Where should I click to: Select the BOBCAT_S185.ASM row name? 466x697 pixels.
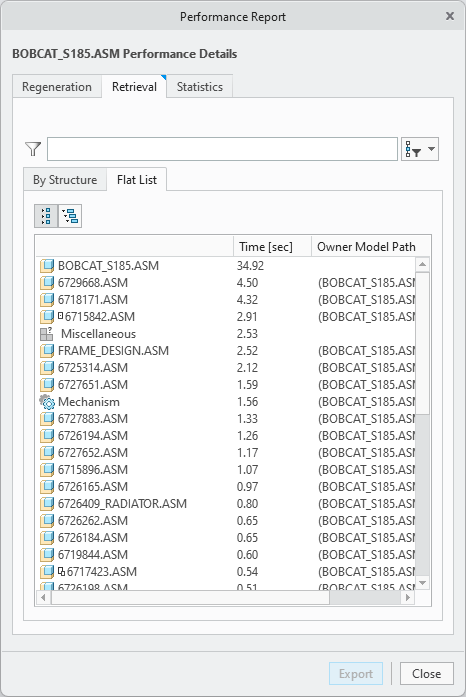pos(108,266)
